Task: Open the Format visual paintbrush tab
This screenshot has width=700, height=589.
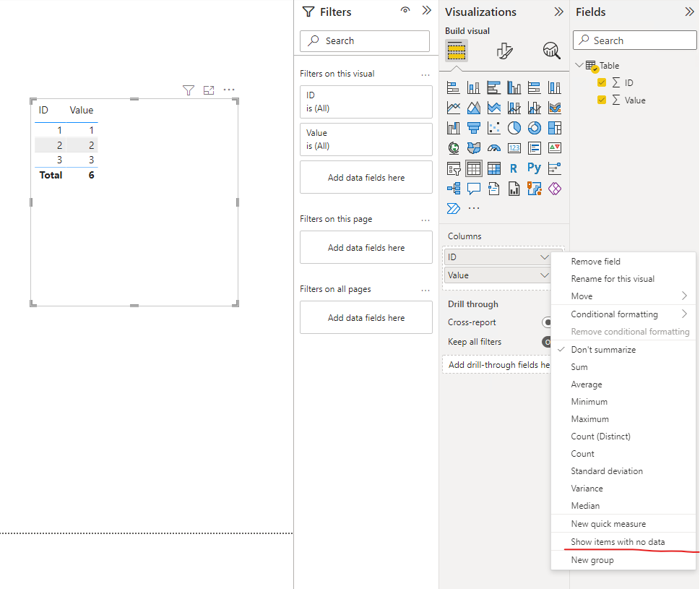Action: click(504, 51)
